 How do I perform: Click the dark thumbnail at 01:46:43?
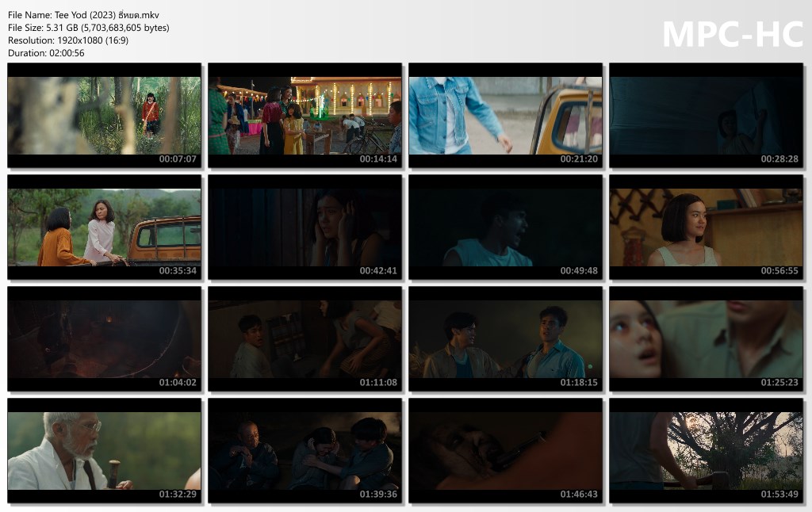pyautogui.click(x=505, y=451)
